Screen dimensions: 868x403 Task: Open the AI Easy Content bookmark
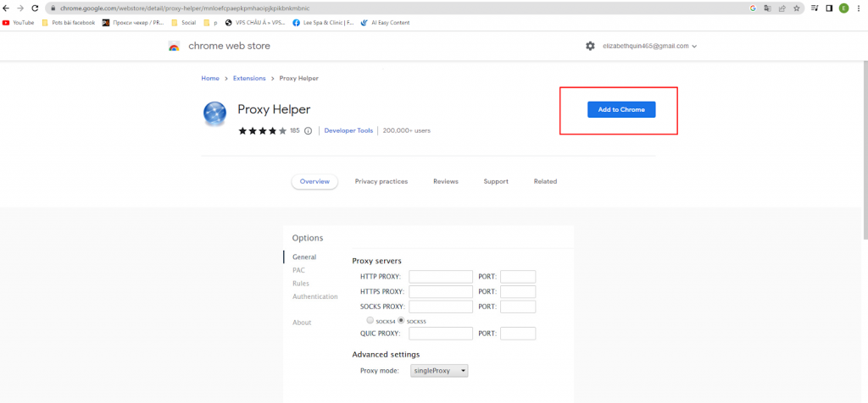coord(386,23)
